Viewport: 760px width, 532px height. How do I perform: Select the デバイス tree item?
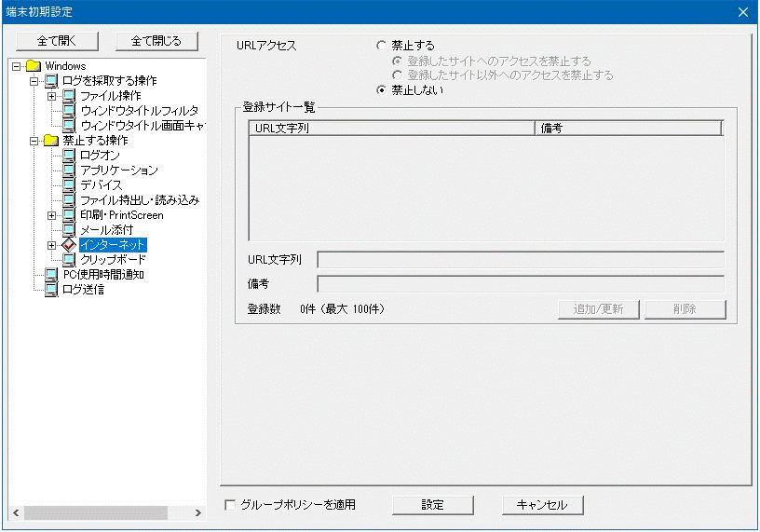(x=101, y=185)
